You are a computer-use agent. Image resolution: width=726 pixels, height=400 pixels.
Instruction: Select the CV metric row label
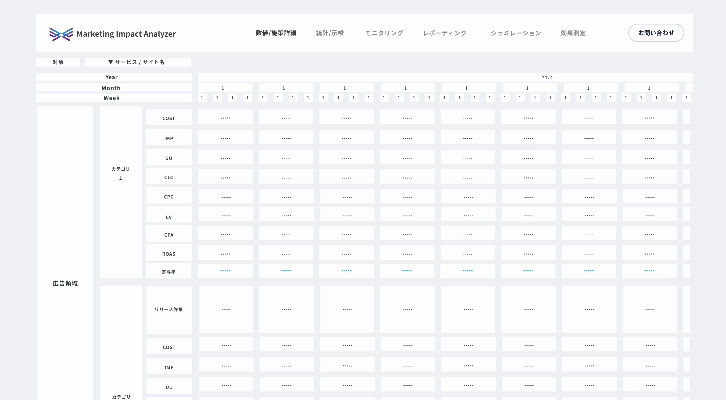[x=169, y=215]
